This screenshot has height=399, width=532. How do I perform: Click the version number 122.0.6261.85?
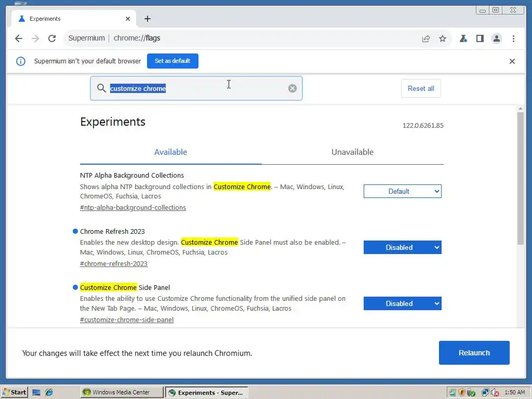[423, 126]
